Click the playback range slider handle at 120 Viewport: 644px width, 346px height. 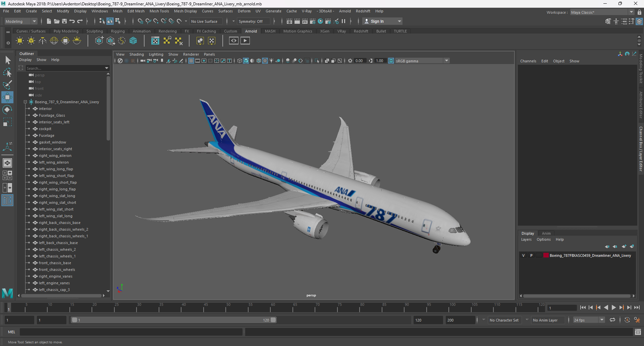pos(273,320)
